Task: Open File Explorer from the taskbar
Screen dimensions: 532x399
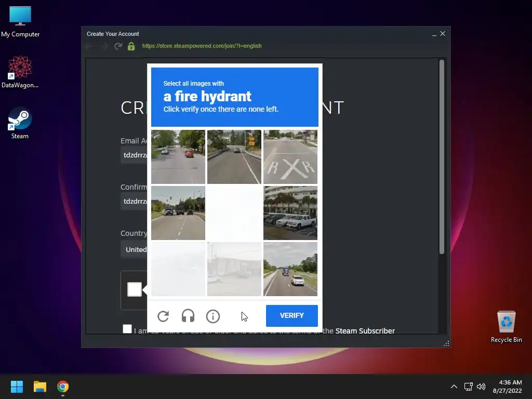Action: (39, 387)
